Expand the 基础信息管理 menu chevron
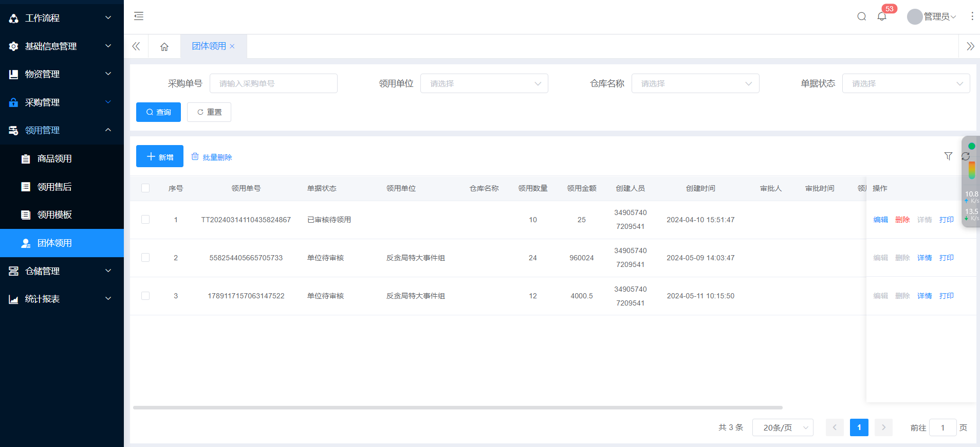Image resolution: width=980 pixels, height=447 pixels. pyautogui.click(x=108, y=46)
